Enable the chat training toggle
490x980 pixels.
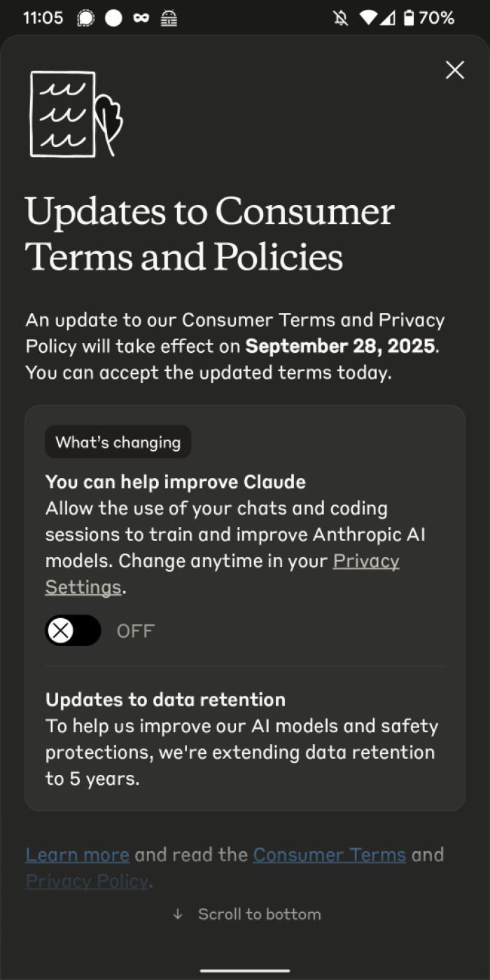[73, 631]
